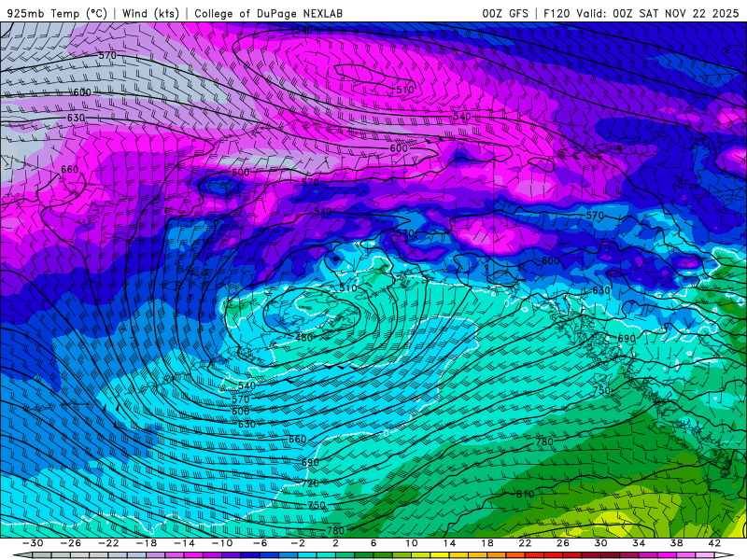Click the 30 tick on the temperature scale
The image size is (747, 560).
600,543
